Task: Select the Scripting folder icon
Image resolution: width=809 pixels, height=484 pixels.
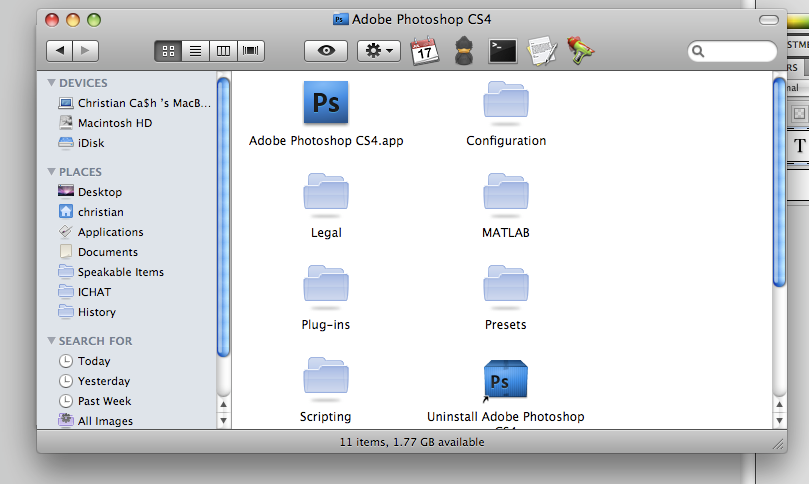Action: tap(326, 376)
